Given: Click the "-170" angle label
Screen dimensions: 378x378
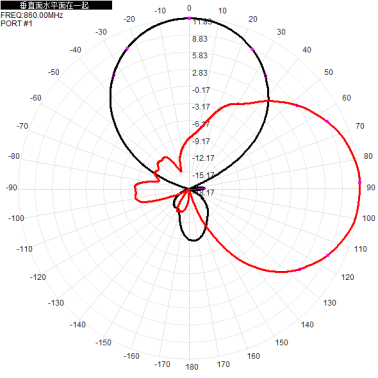Looking at the screenshot, I should point(162,364).
